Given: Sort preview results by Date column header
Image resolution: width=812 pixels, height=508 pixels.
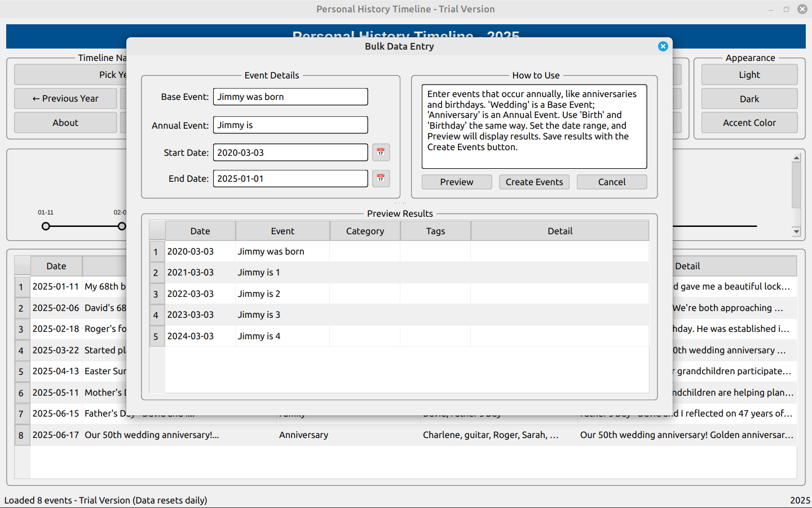Looking at the screenshot, I should point(200,231).
